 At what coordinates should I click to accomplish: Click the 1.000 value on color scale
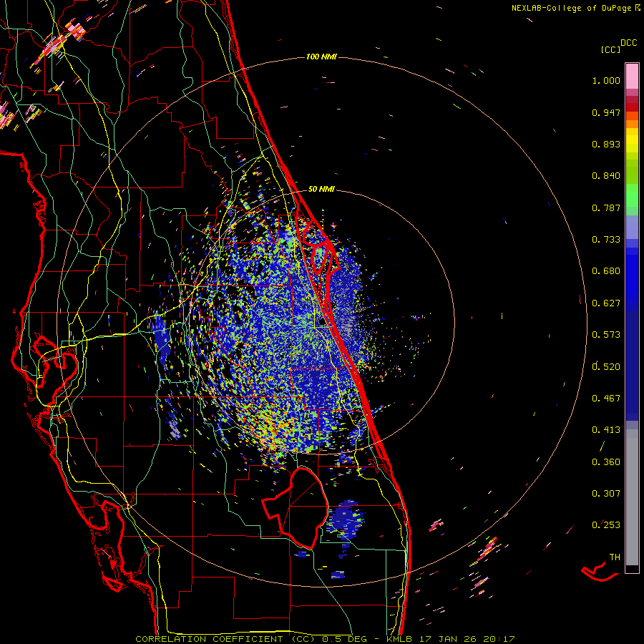pos(606,80)
